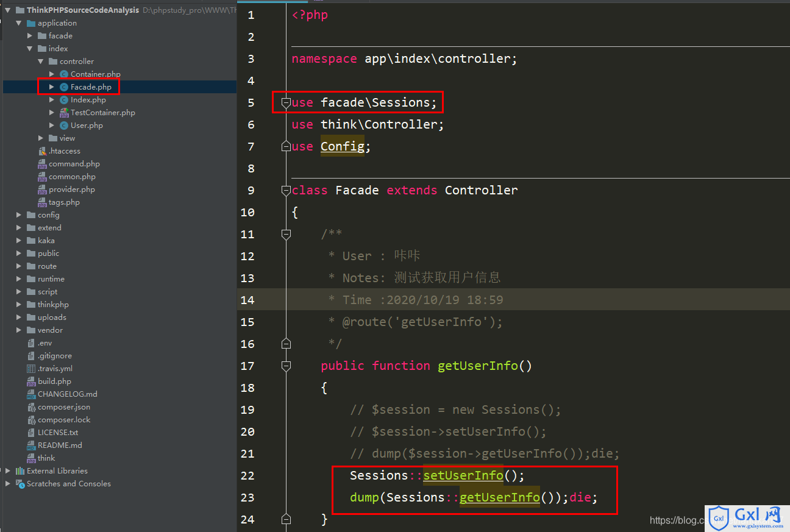Click the Facade.php class icon
The height and width of the screenshot is (532, 790).
64,87
